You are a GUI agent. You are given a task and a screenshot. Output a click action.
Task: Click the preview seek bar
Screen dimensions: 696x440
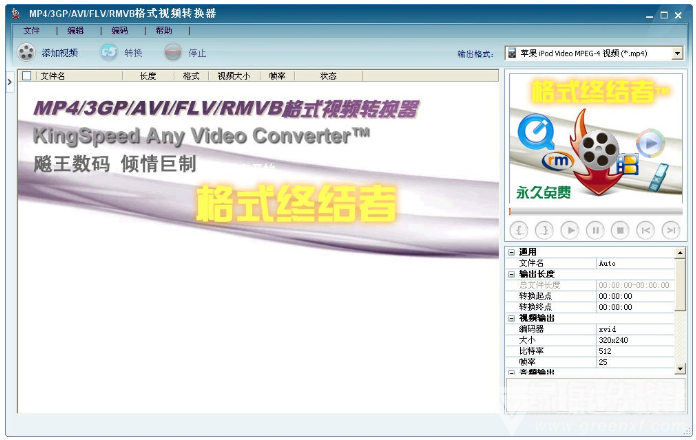[x=596, y=211]
